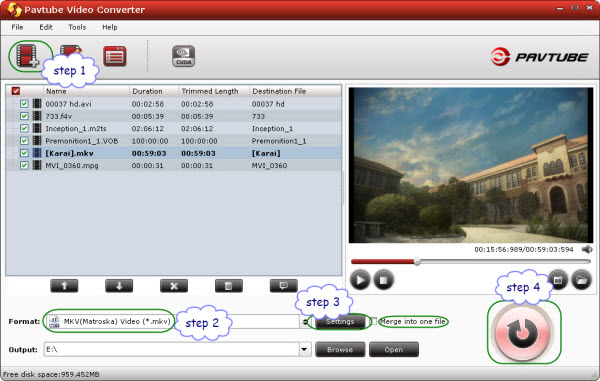Expand the Output path dropdown arrow
The image size is (600, 381).
305,349
